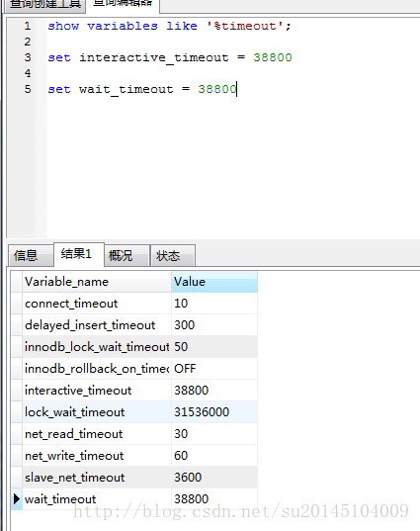Click the value 10 for connect_timeout
The height and width of the screenshot is (531, 420).
tap(214, 304)
